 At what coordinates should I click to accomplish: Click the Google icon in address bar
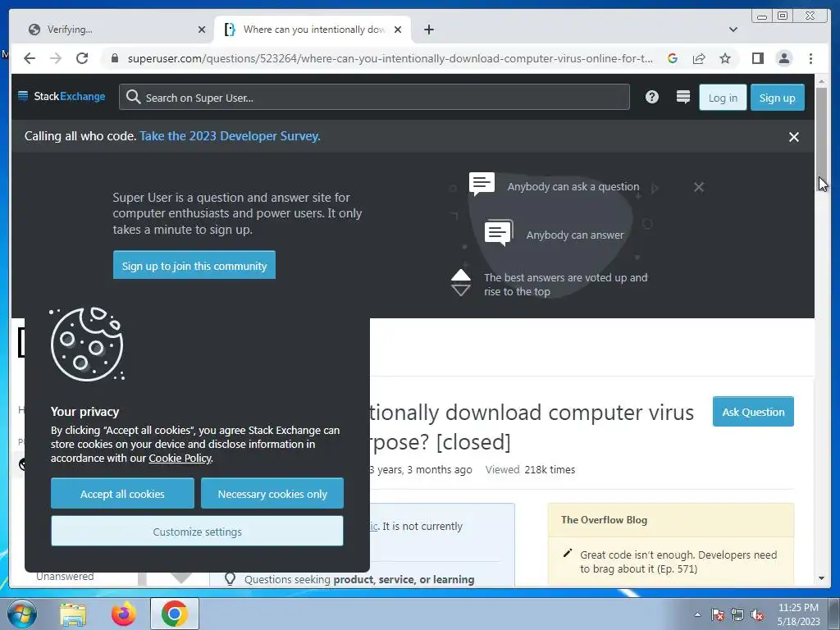point(673,58)
